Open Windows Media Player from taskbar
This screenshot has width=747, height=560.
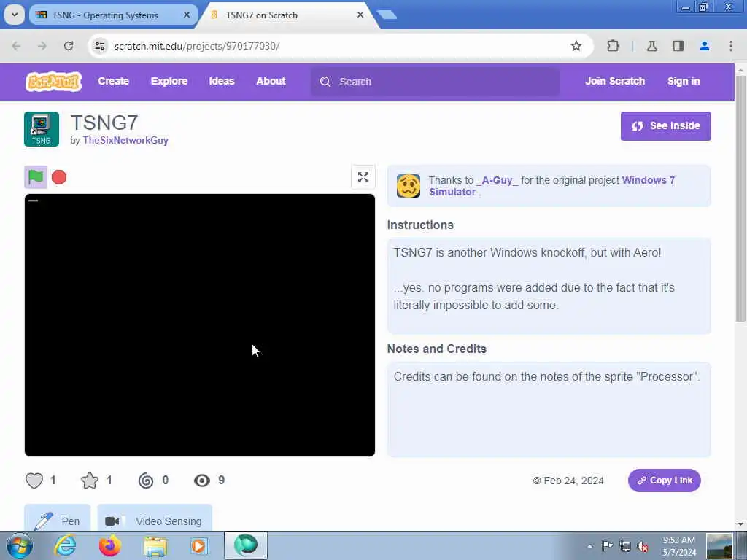pos(200,545)
